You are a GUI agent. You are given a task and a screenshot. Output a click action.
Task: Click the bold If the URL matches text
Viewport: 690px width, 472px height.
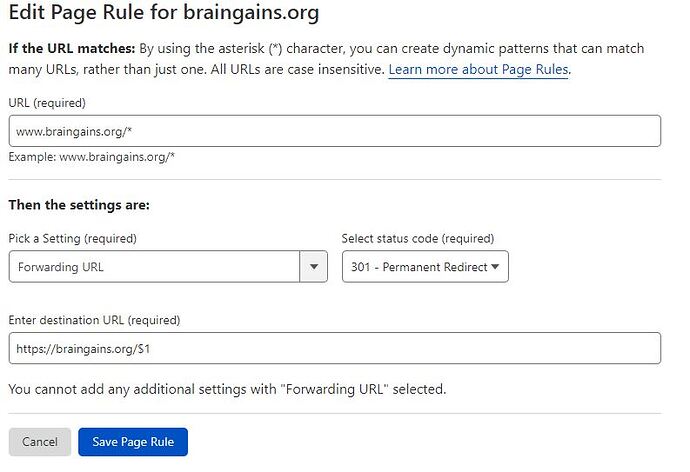click(x=72, y=48)
